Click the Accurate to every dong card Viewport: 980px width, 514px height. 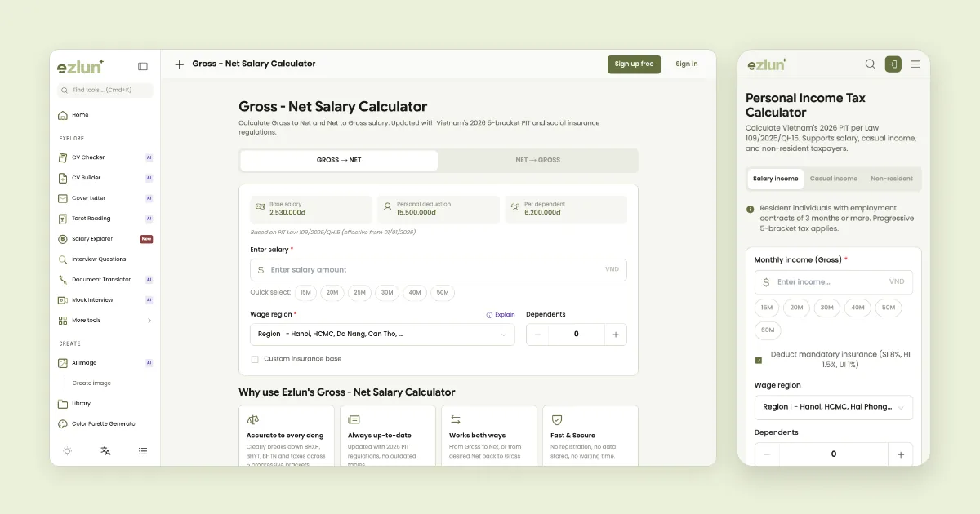[287, 436]
